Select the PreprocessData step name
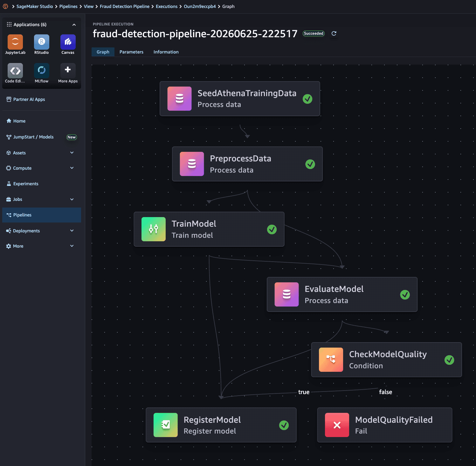Screen dimensions: 476x466 click(x=241, y=159)
